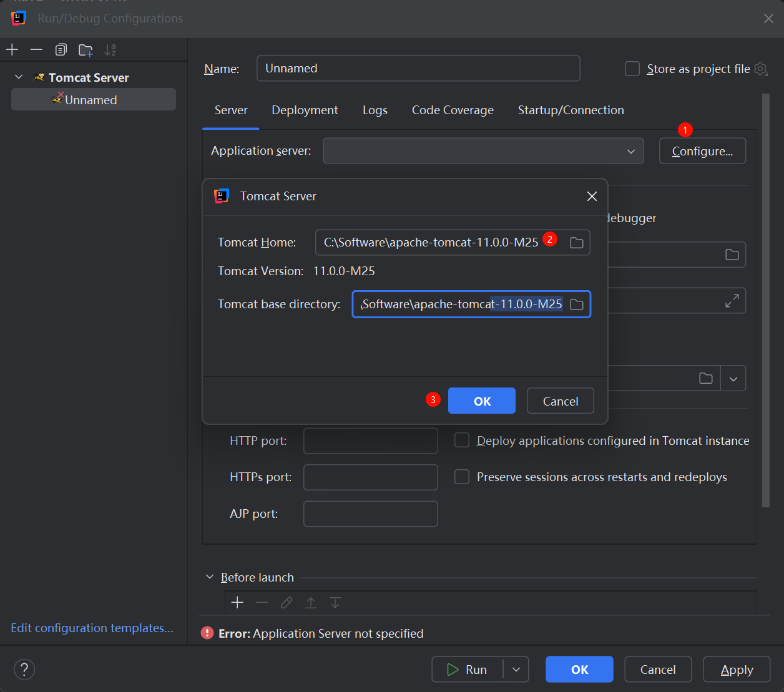784x692 pixels.
Task: Open the Code Coverage tab
Action: pos(453,110)
